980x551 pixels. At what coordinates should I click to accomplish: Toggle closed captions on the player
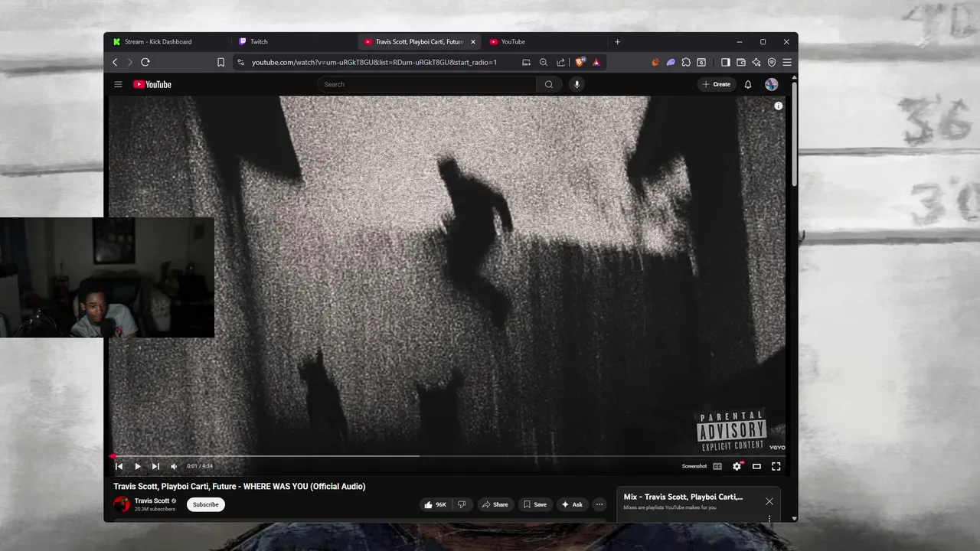(x=717, y=466)
